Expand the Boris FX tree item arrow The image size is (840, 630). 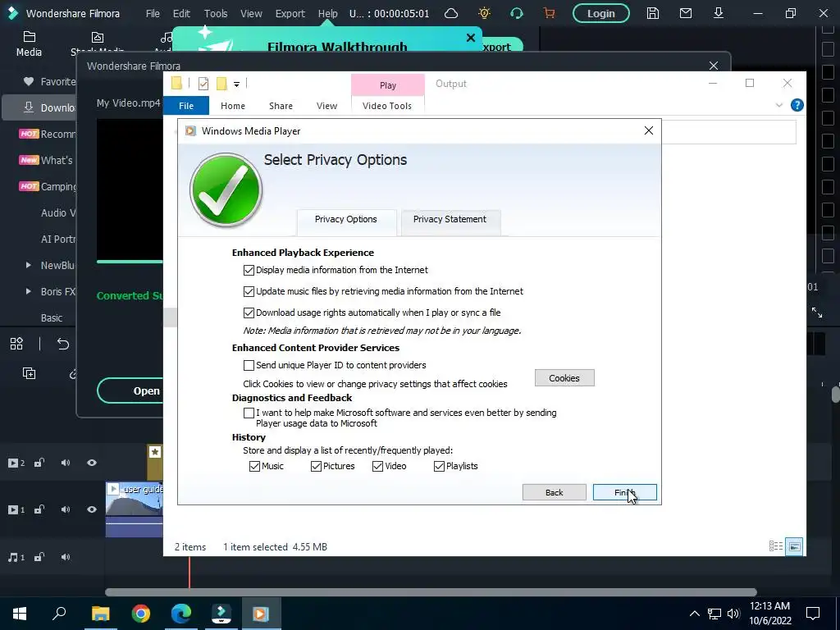pos(29,291)
